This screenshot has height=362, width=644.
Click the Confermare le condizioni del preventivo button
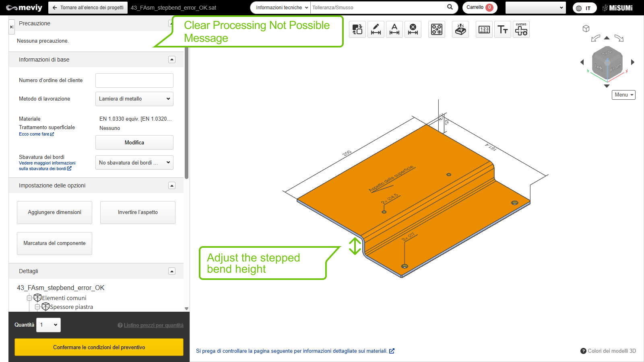tap(99, 347)
